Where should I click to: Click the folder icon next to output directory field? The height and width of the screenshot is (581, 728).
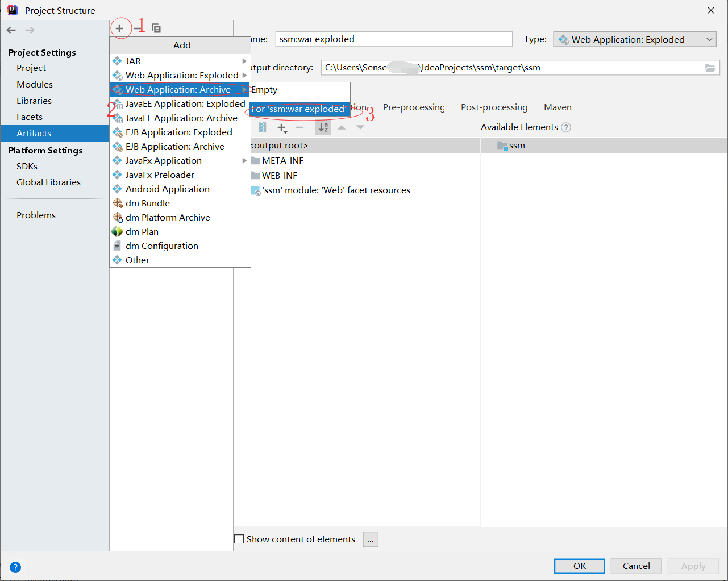point(710,67)
